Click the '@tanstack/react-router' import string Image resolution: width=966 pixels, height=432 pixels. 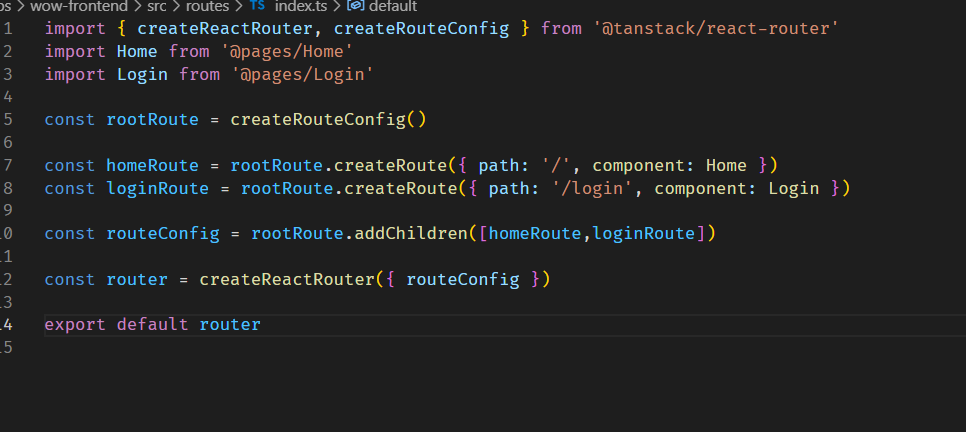pos(715,28)
